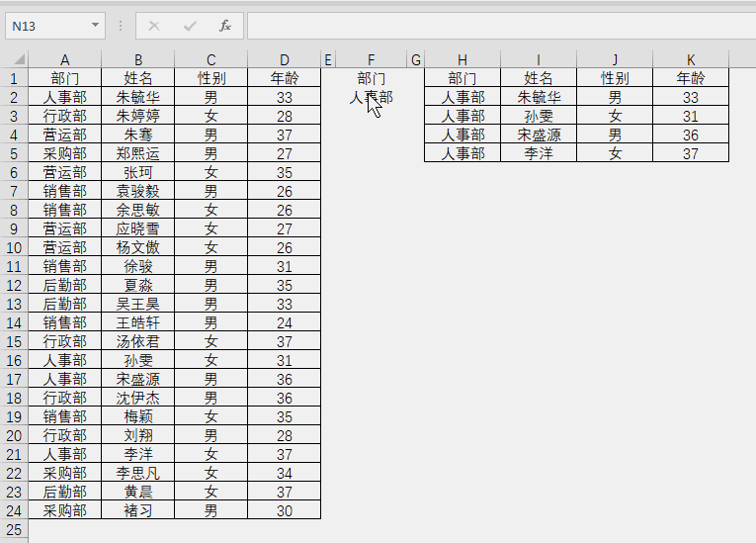Click cell with name 吴王昊

(138, 304)
